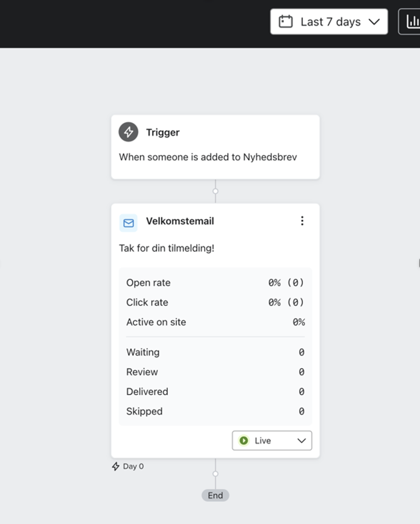Select the Trigger card title

pos(162,132)
